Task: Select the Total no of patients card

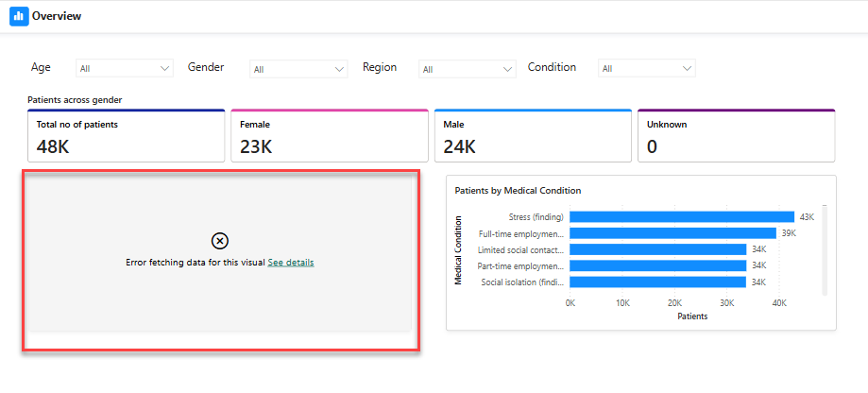Action: click(x=127, y=136)
